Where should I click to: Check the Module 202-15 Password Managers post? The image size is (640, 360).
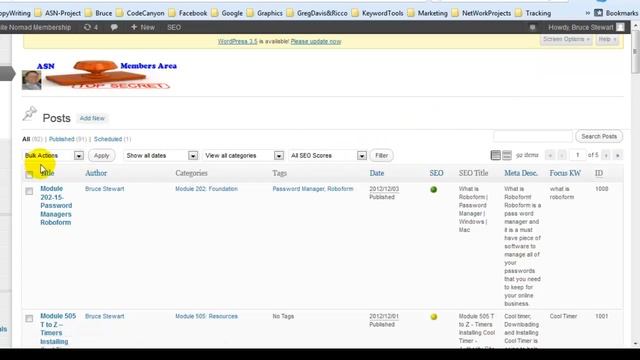click(x=29, y=191)
